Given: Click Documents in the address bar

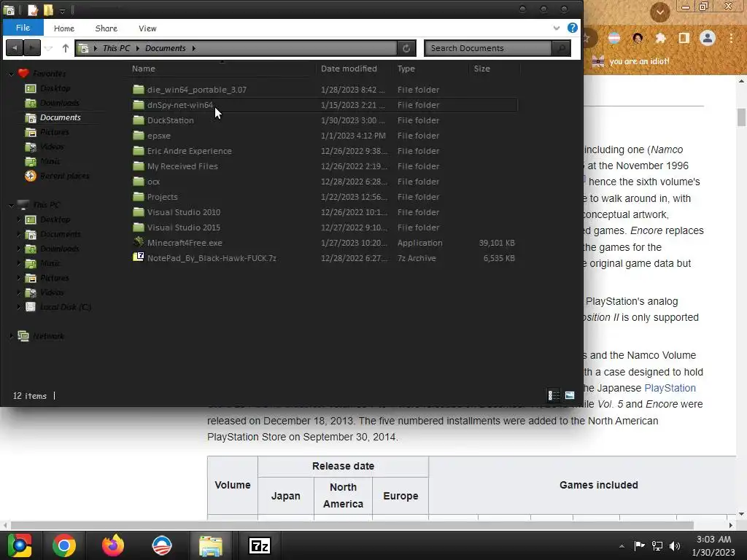Looking at the screenshot, I should [166, 48].
